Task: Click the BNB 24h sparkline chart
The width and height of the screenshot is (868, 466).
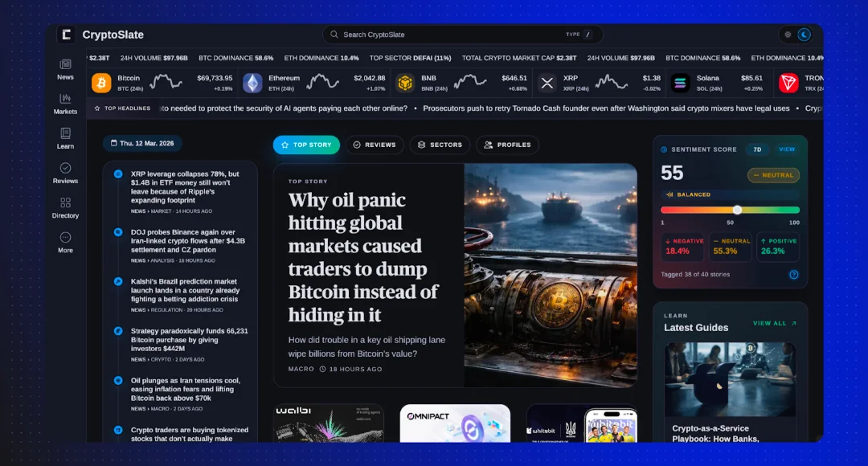Action: point(470,82)
